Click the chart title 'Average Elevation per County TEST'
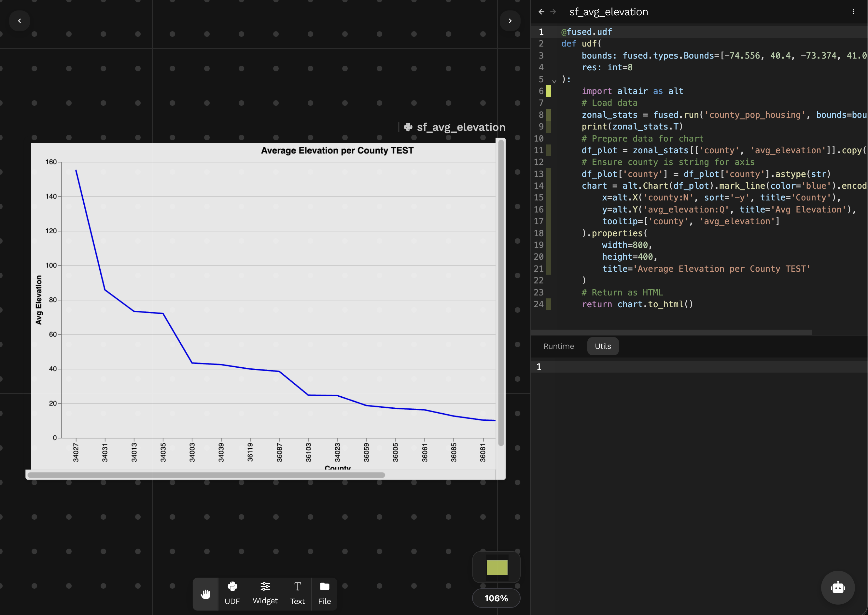This screenshot has height=615, width=868. [337, 150]
